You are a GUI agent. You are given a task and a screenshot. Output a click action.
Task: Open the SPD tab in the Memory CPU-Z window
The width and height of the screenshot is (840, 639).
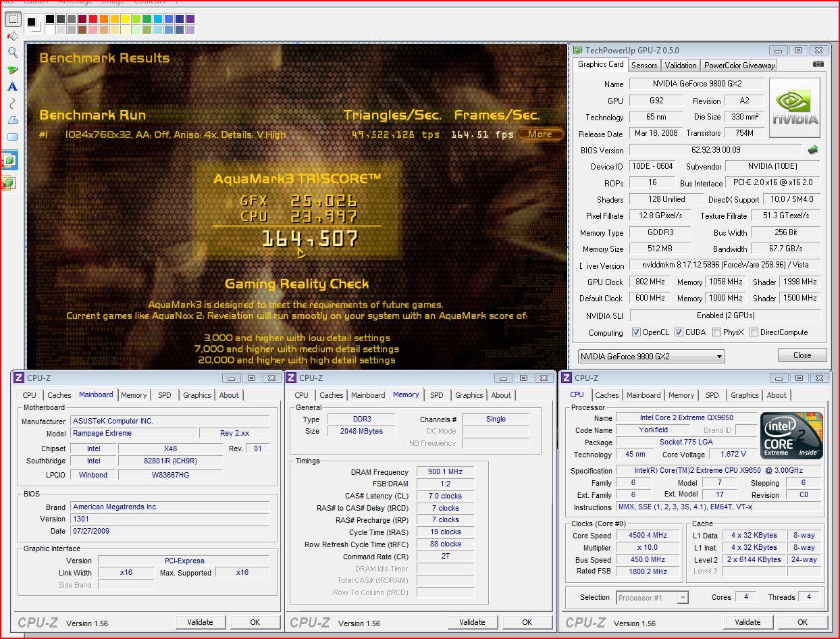click(x=437, y=395)
